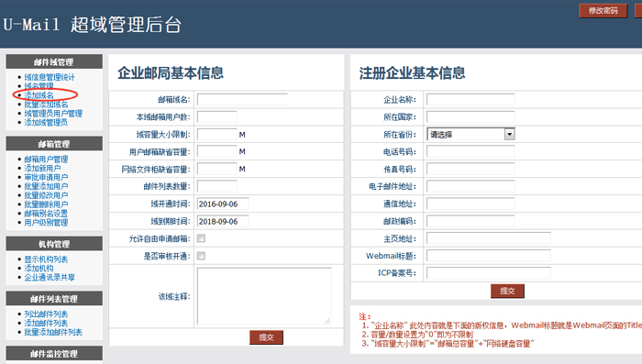Submit the 企业邮局基本信息 form
This screenshot has width=642, height=364.
point(266,337)
